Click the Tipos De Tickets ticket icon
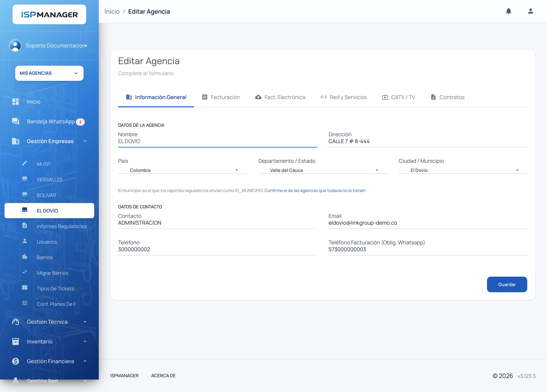 click(25, 288)
